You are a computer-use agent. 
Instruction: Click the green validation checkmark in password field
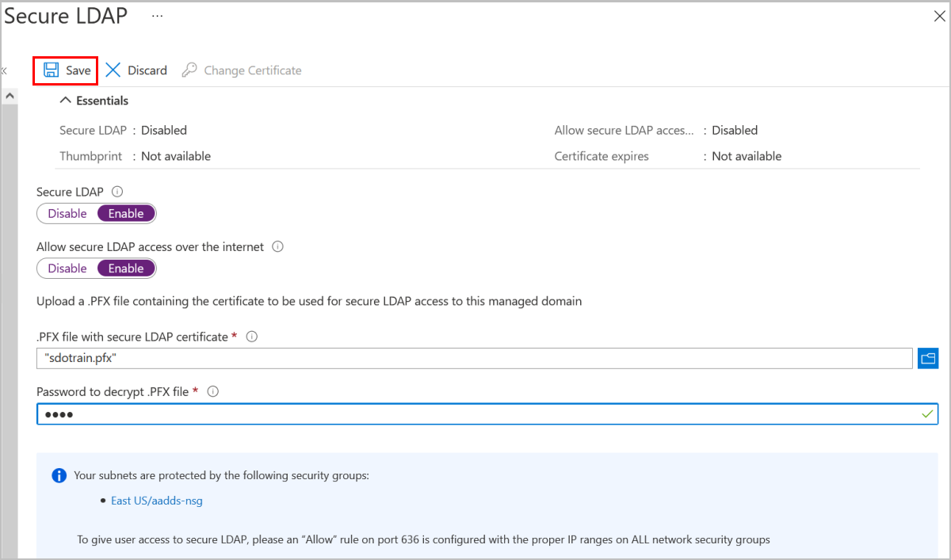[927, 413]
